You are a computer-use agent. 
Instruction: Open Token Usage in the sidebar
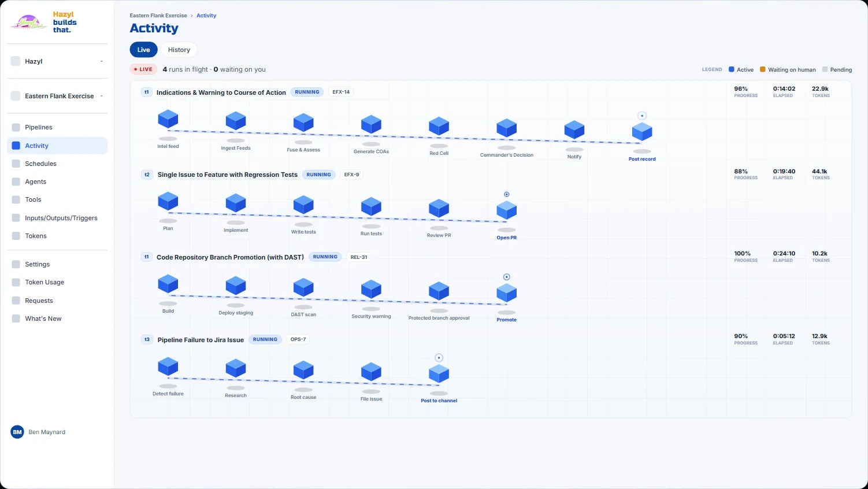pos(57,282)
